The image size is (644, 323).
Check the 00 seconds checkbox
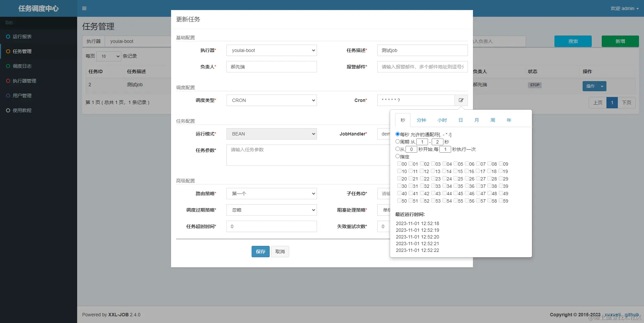click(x=399, y=164)
